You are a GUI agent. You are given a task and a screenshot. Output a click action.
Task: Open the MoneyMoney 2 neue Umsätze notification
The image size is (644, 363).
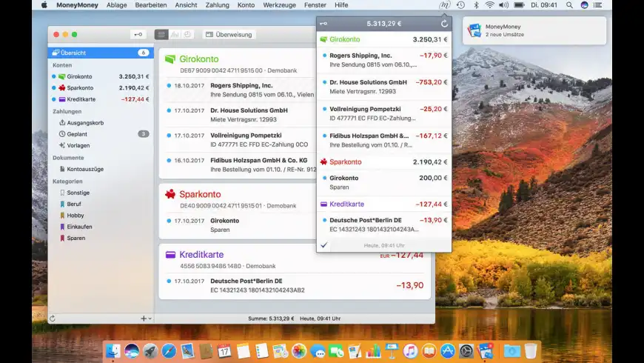(x=534, y=30)
